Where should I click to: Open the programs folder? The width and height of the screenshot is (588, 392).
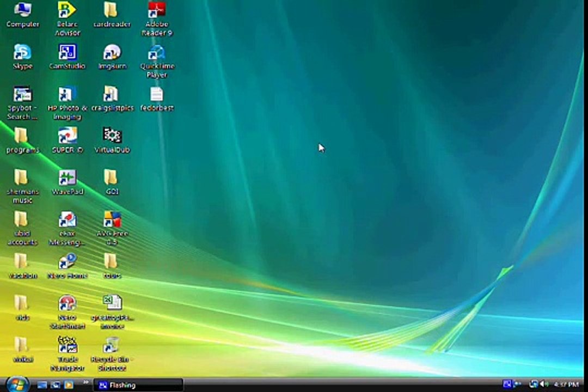coord(22,141)
